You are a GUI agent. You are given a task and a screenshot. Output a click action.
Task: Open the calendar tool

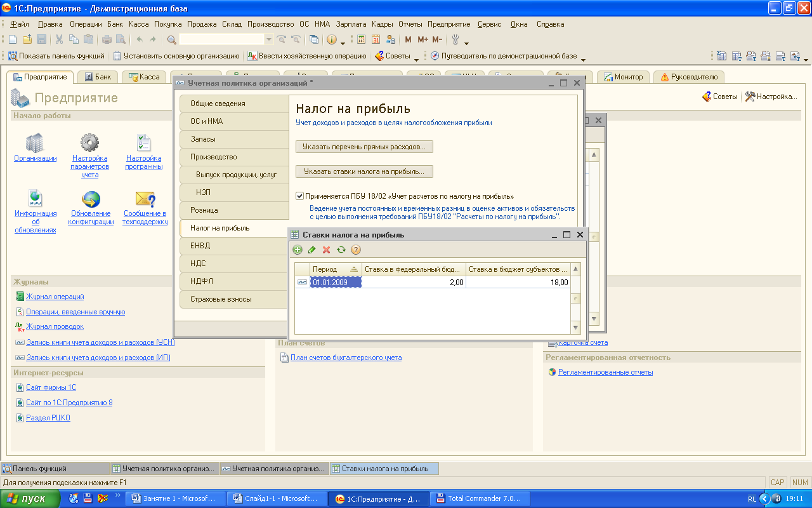pyautogui.click(x=376, y=39)
